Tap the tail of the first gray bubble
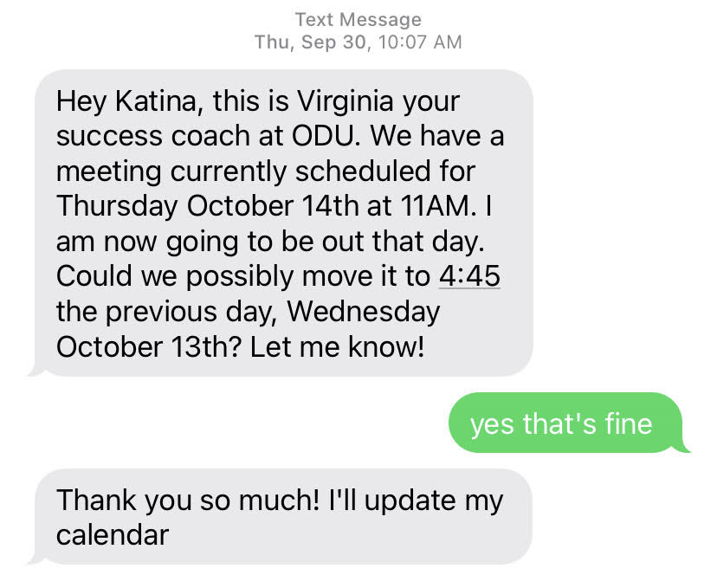This screenshot has width=717, height=588. [35, 371]
